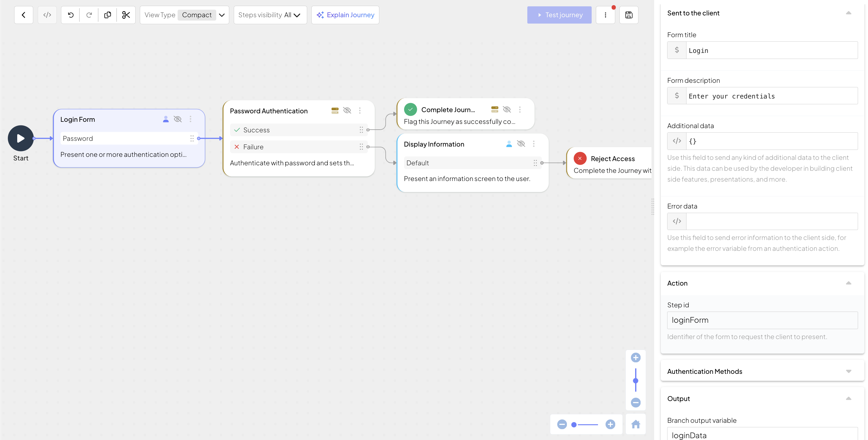
Task: Click the back arrow button
Action: tap(24, 15)
